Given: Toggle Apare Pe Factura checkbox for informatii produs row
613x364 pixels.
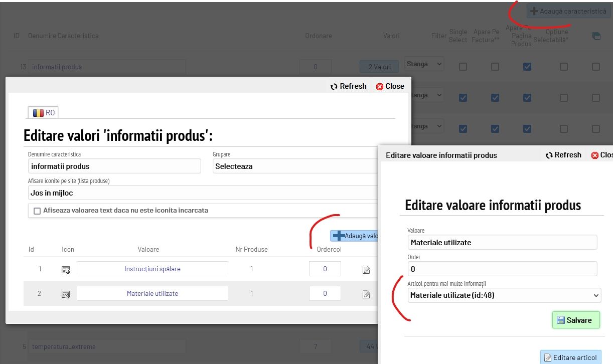Looking at the screenshot, I should (x=495, y=67).
